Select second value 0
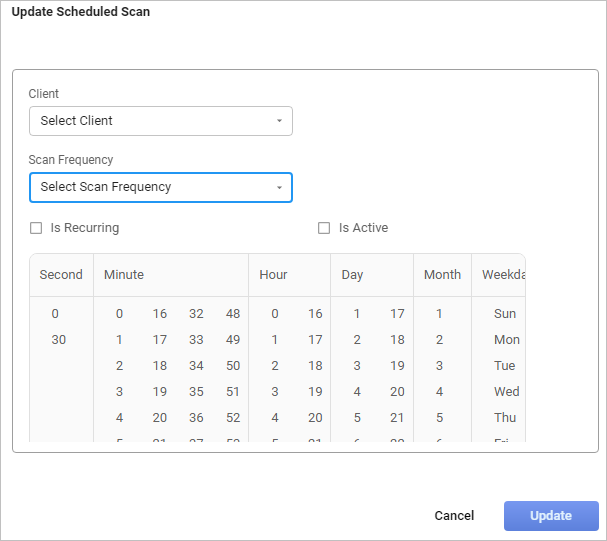Screen dimensions: 607x541 56,314
